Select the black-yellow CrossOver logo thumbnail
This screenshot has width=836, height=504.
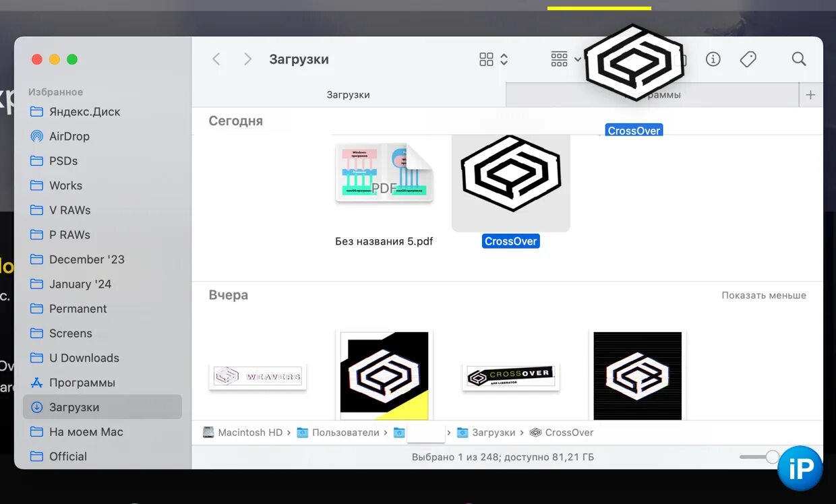pos(384,375)
